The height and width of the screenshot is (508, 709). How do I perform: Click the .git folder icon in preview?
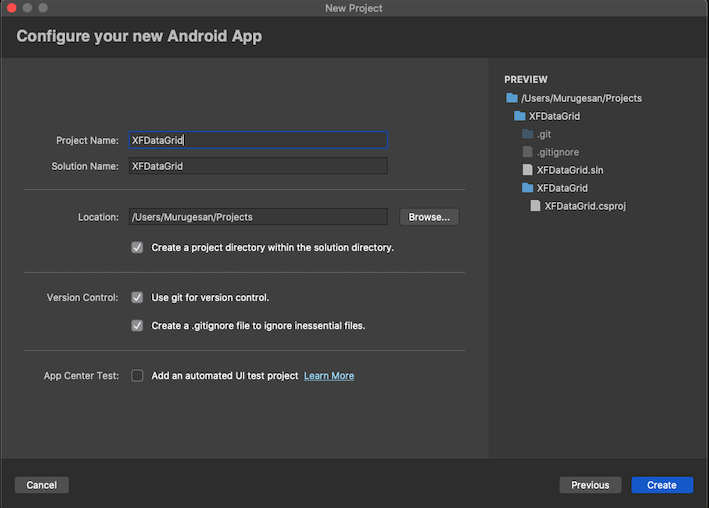click(527, 134)
